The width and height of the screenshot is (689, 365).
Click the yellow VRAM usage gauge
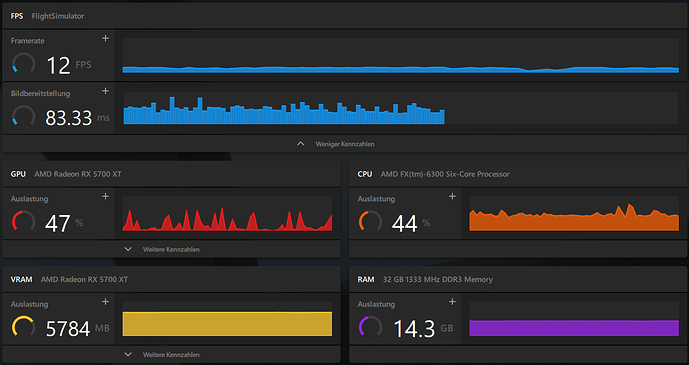[x=23, y=327]
